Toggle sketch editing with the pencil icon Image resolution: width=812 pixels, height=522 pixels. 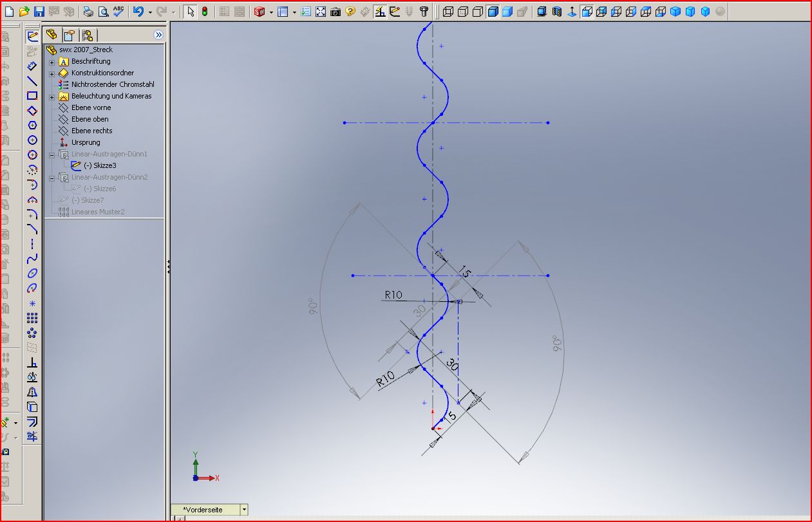pyautogui.click(x=32, y=35)
